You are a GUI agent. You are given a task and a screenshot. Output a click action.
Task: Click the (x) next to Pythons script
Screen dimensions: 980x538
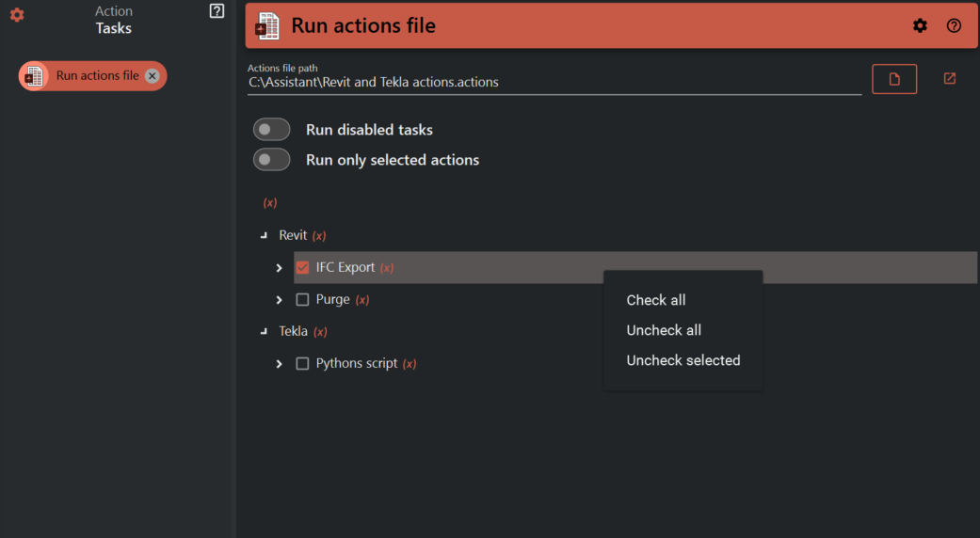pyautogui.click(x=410, y=364)
